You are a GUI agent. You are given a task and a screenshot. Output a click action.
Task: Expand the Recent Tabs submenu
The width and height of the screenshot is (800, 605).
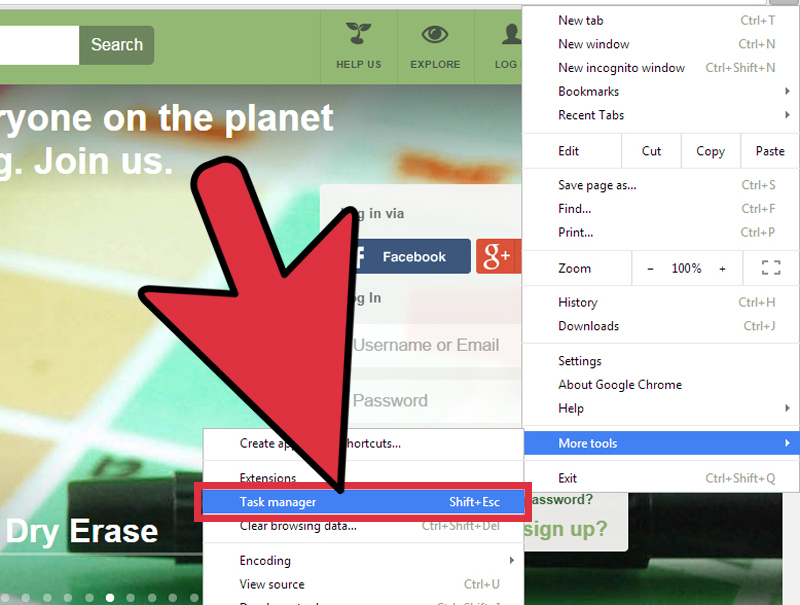[x=661, y=115]
